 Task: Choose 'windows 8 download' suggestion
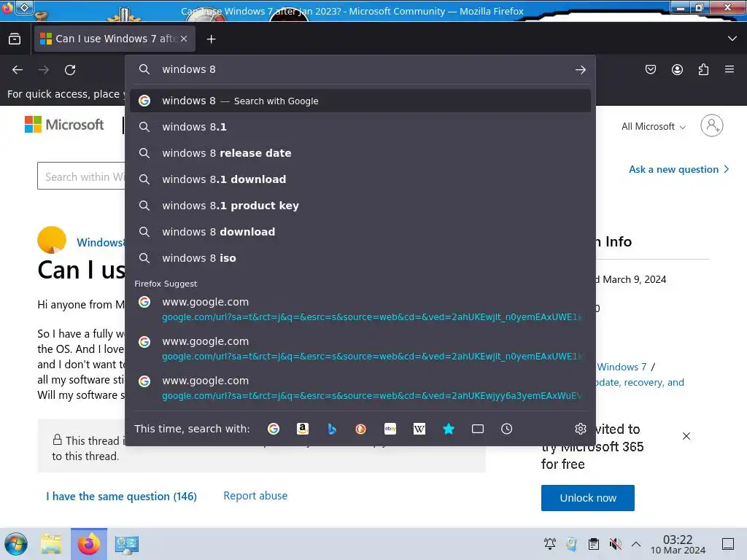360,232
